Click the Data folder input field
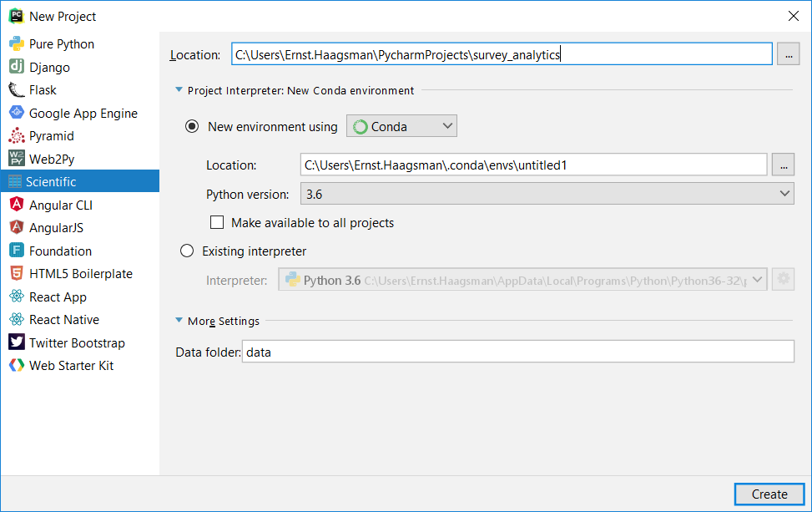The image size is (812, 512). [x=518, y=352]
